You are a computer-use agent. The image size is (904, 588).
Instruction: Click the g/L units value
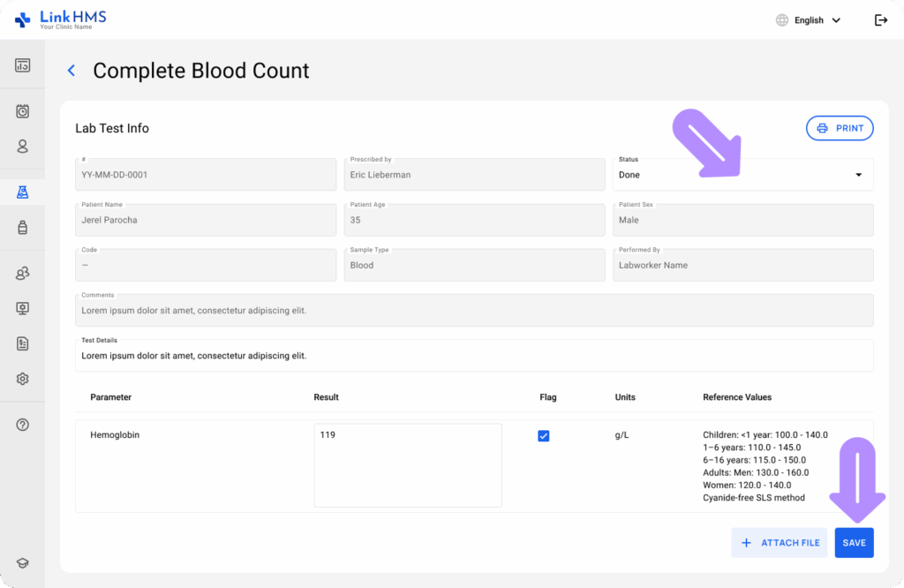click(x=621, y=434)
